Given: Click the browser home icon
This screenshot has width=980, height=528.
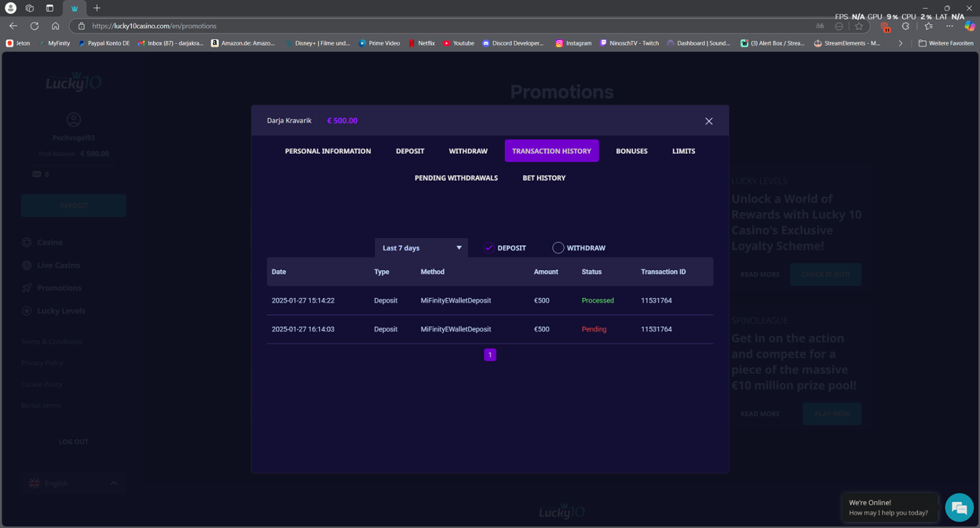Looking at the screenshot, I should pyautogui.click(x=56, y=26).
